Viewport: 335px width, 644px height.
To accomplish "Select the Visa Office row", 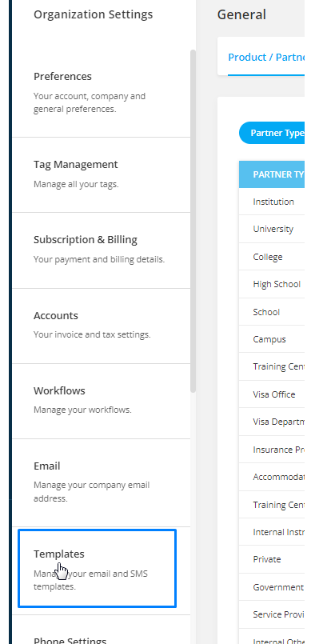I will pos(272,394).
